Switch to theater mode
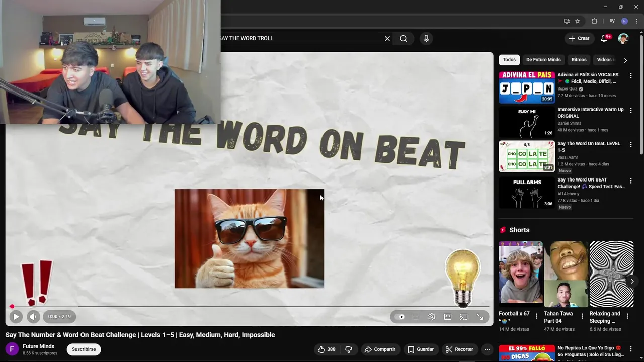Viewport: 644px width, 362px height. point(448,317)
